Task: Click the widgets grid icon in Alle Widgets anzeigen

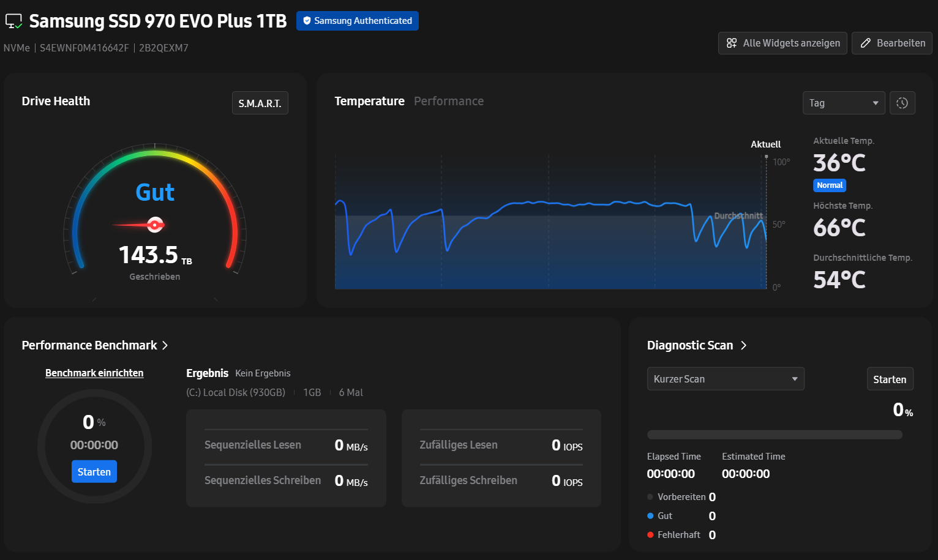Action: pyautogui.click(x=732, y=43)
